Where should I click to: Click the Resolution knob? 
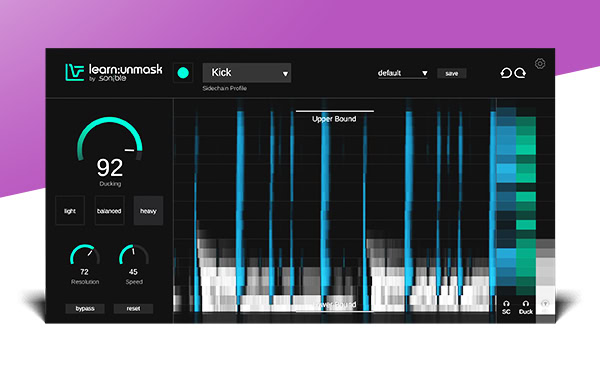[85, 255]
